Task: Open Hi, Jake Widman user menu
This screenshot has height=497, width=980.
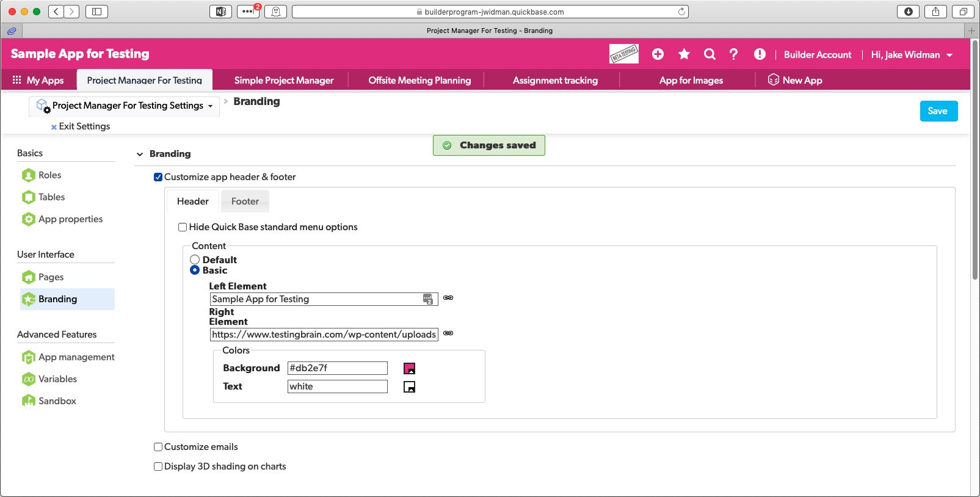Action: pyautogui.click(x=912, y=55)
